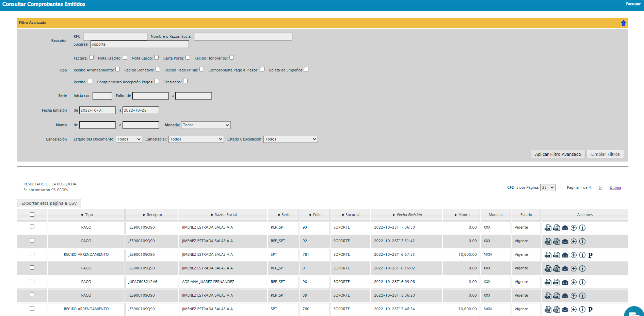The image size is (644, 316).
Task: Email the folio 89 CFDI
Action: pyautogui.click(x=565, y=296)
